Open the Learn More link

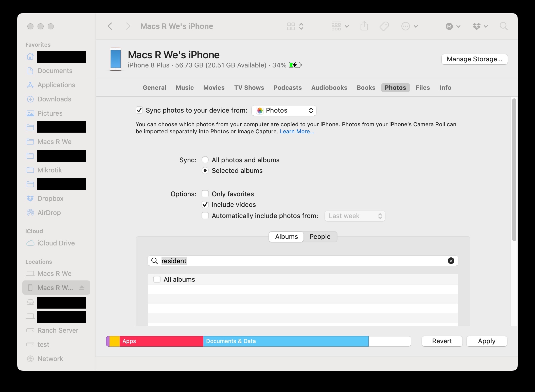[x=297, y=132]
